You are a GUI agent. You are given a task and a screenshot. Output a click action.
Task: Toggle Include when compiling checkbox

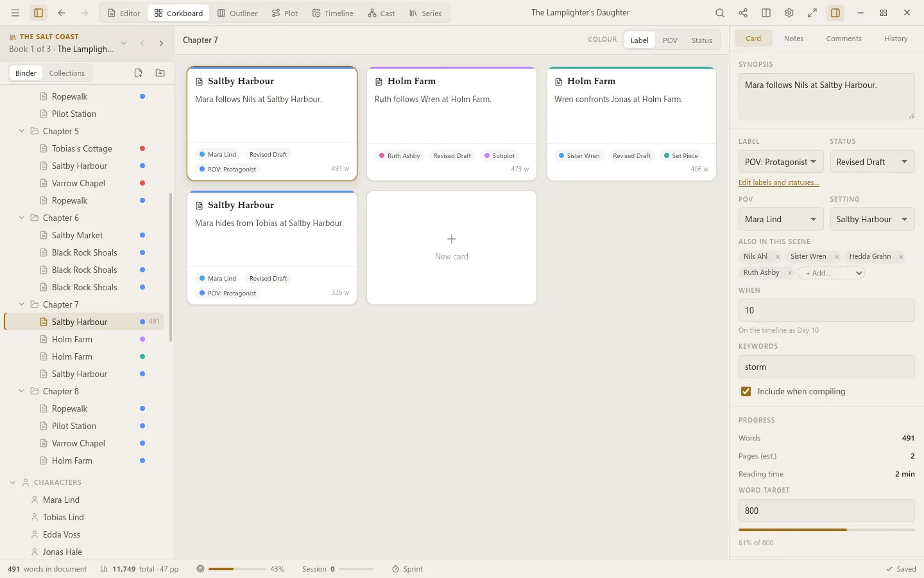point(746,391)
